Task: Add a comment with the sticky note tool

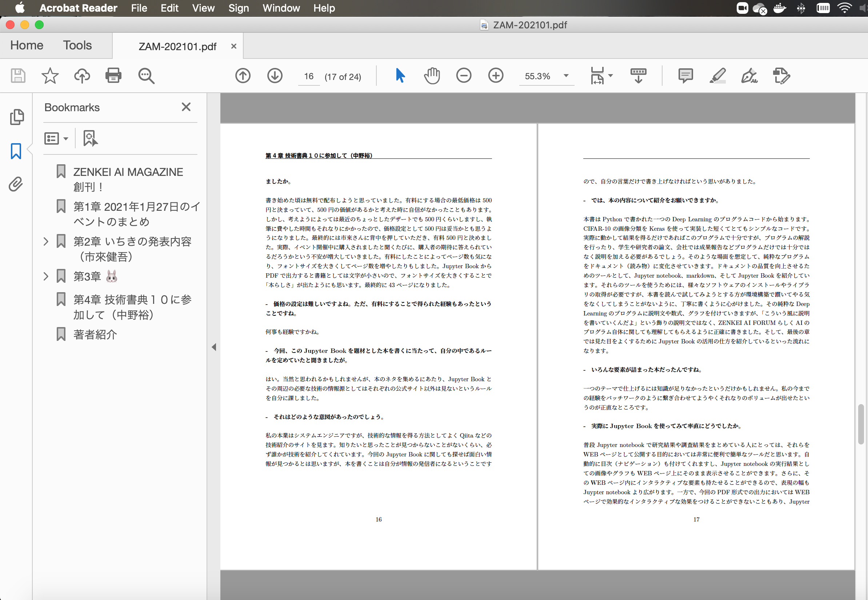Action: click(685, 76)
